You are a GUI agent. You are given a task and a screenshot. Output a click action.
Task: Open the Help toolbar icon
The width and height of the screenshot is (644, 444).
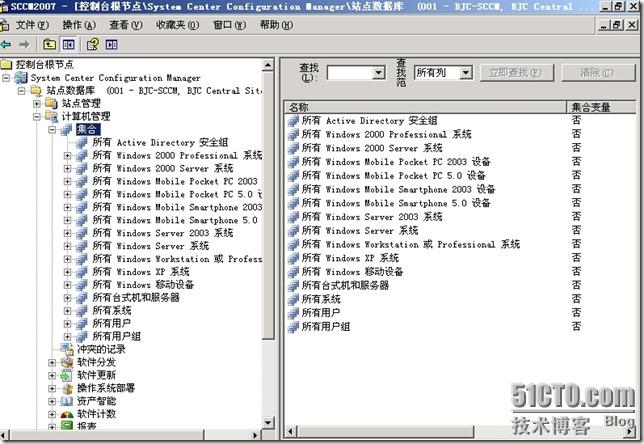tap(93, 44)
